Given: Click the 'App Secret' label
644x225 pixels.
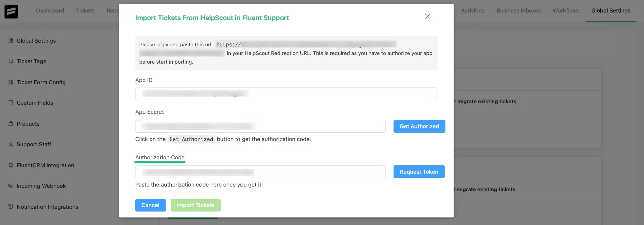Looking at the screenshot, I should pyautogui.click(x=149, y=112).
